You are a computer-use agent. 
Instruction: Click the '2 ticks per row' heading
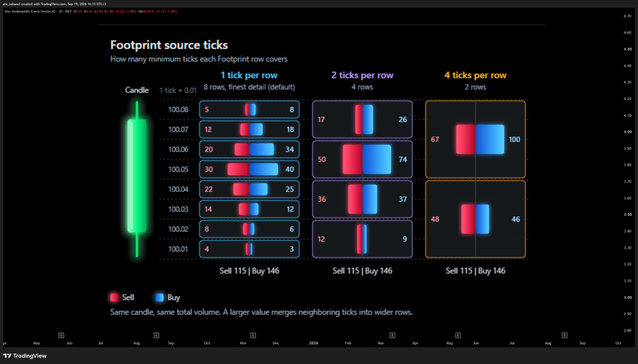pyautogui.click(x=362, y=75)
